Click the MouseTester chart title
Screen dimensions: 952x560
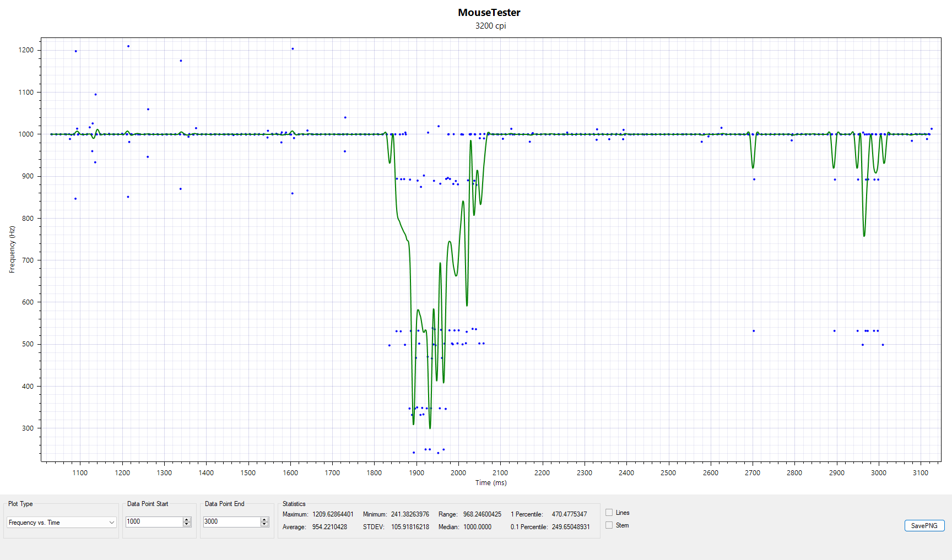[x=489, y=13]
